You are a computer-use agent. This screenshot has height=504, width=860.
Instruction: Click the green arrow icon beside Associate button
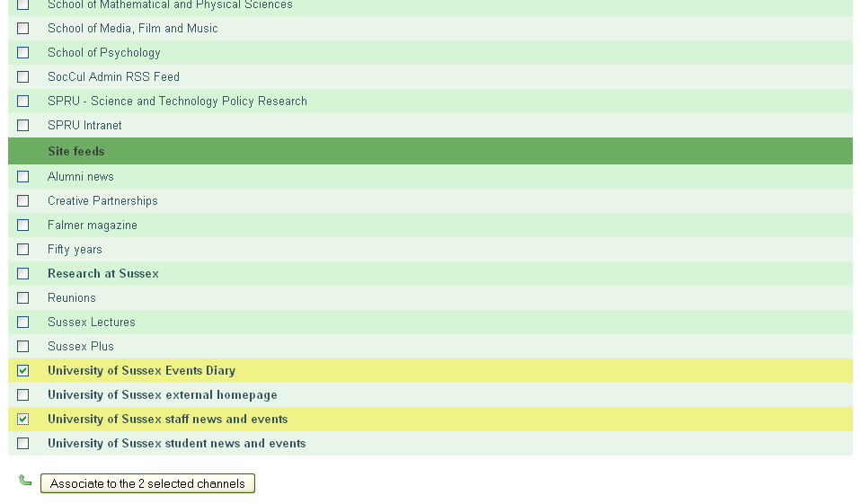coord(24,481)
